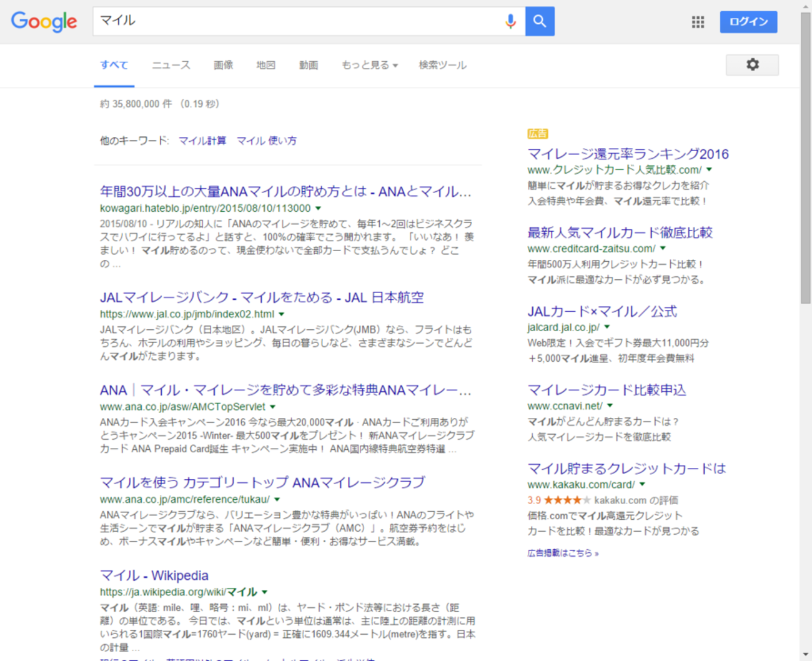Expand arrow next to クレジットカード人気比較.com URL

click(710, 170)
